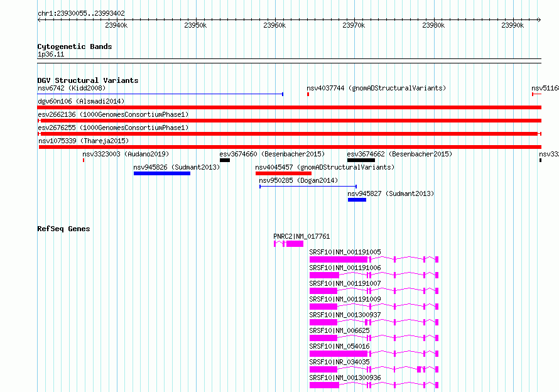Open SRSF10|NM_001191009 transcript label
The width and height of the screenshot is (559, 392).
pyautogui.click(x=345, y=299)
